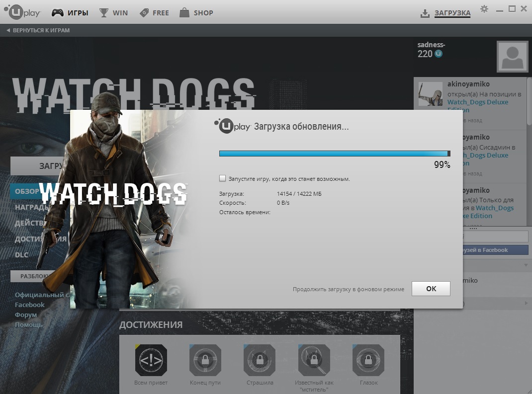Open the WIN rewards tab
The width and height of the screenshot is (532, 394).
(x=120, y=13)
